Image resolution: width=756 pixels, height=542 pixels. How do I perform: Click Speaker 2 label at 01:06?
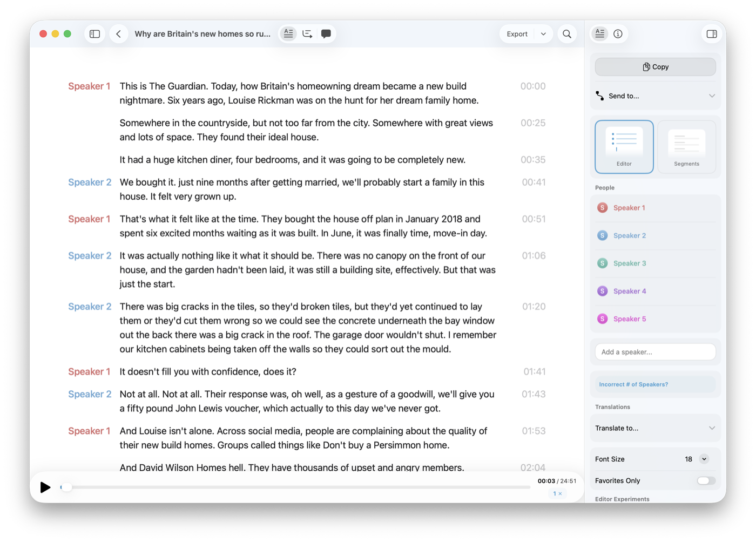[x=90, y=256]
